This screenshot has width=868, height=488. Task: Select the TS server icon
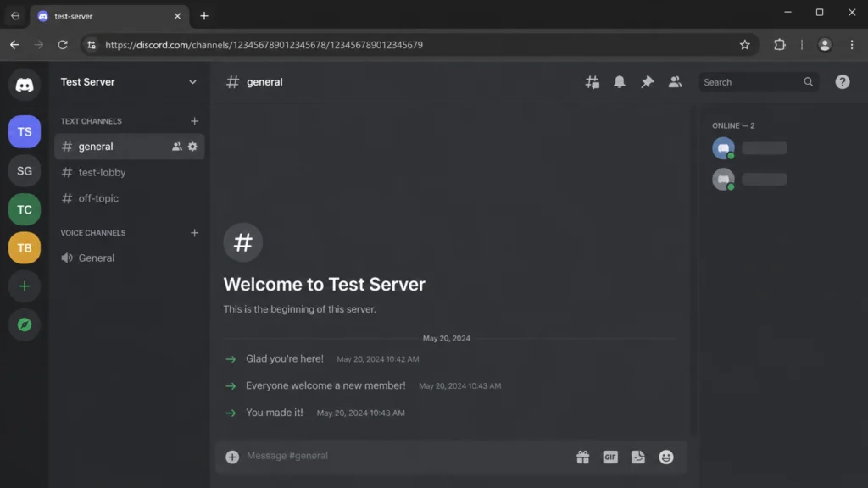[25, 131]
